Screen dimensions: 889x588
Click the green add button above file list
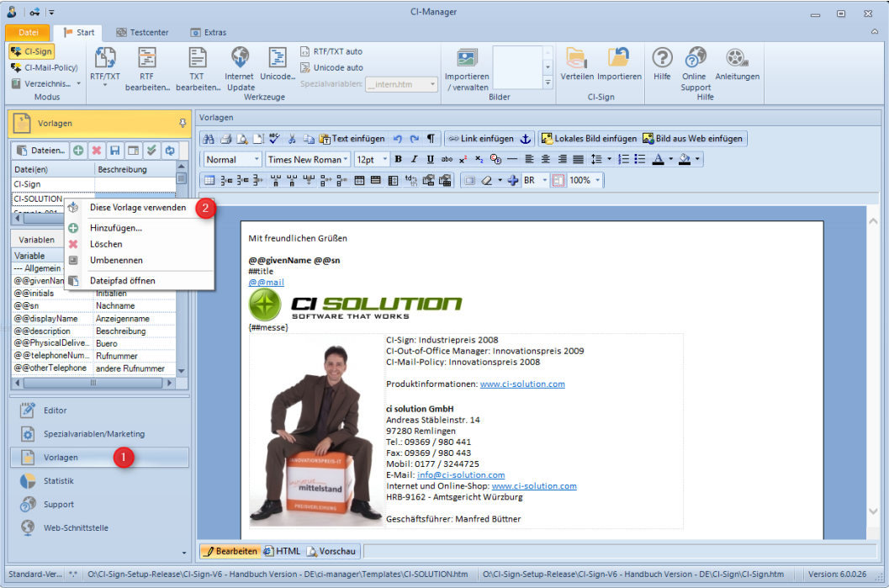(78, 150)
